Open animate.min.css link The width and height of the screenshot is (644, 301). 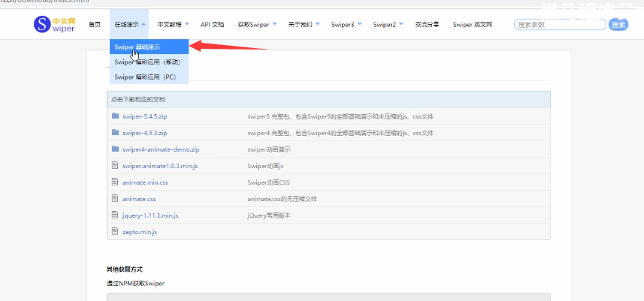145,182
